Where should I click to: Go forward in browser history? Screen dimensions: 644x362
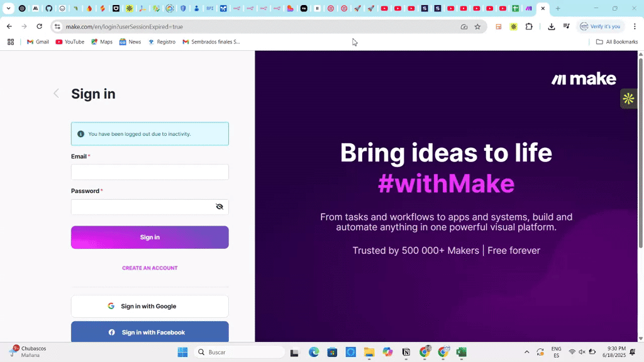coord(25,26)
